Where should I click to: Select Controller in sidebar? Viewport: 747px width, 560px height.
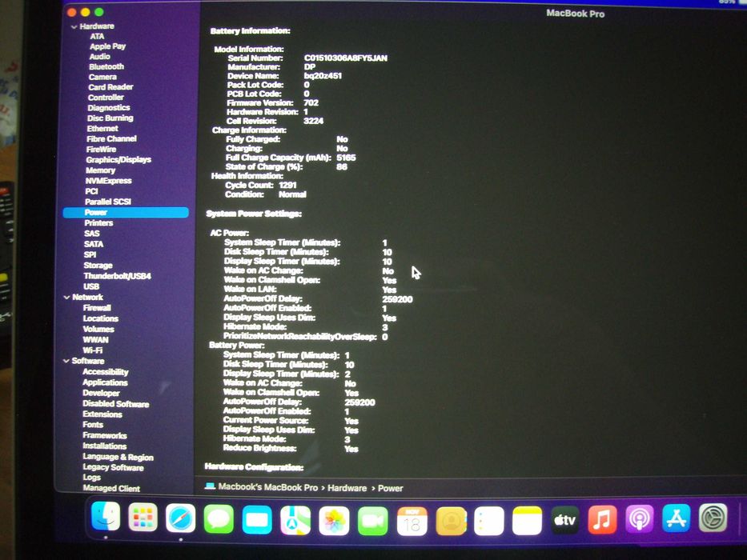[x=106, y=97]
